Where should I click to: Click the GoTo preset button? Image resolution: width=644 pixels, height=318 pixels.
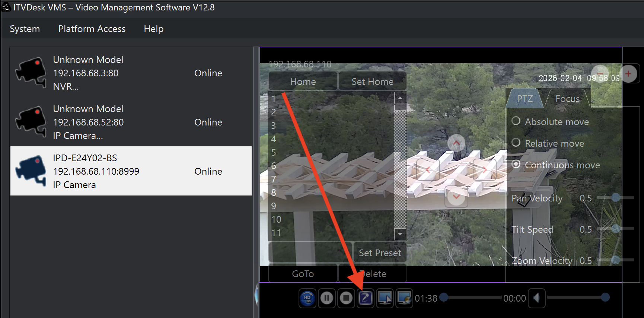click(x=303, y=274)
